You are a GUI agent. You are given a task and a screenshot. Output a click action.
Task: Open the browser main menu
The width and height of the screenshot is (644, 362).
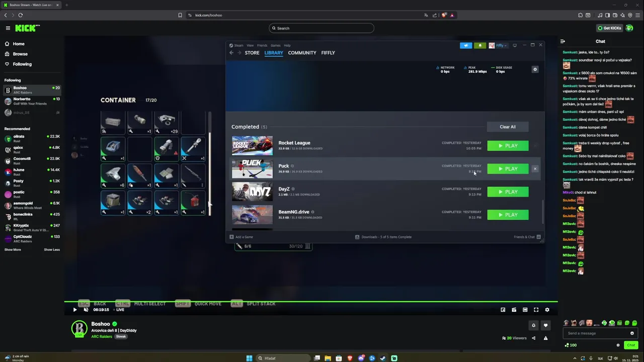click(637, 15)
